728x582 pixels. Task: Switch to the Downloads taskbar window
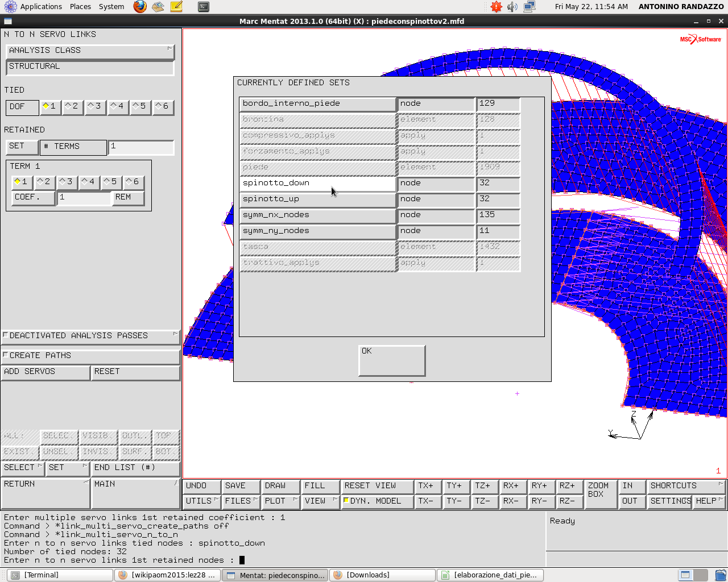(x=382, y=575)
